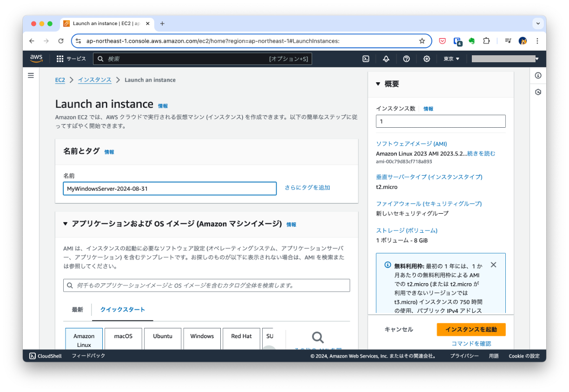Switch to the クイックスタート tab
569x392 pixels.
click(123, 310)
